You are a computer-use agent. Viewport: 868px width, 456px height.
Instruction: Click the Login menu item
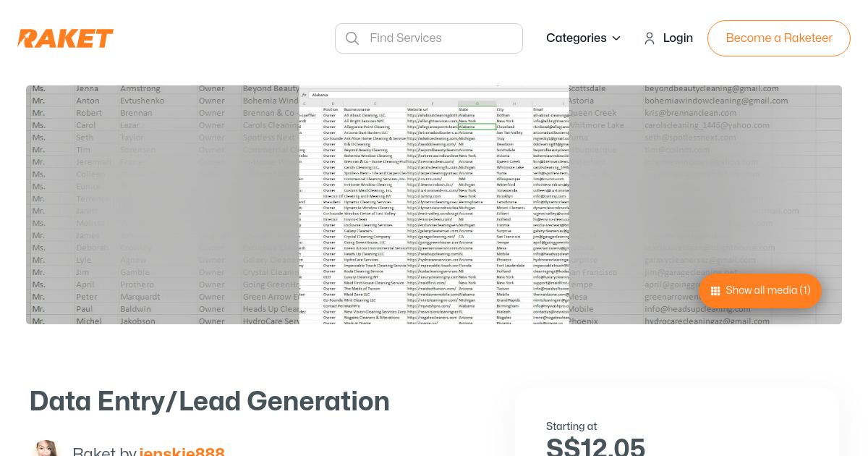(x=677, y=38)
